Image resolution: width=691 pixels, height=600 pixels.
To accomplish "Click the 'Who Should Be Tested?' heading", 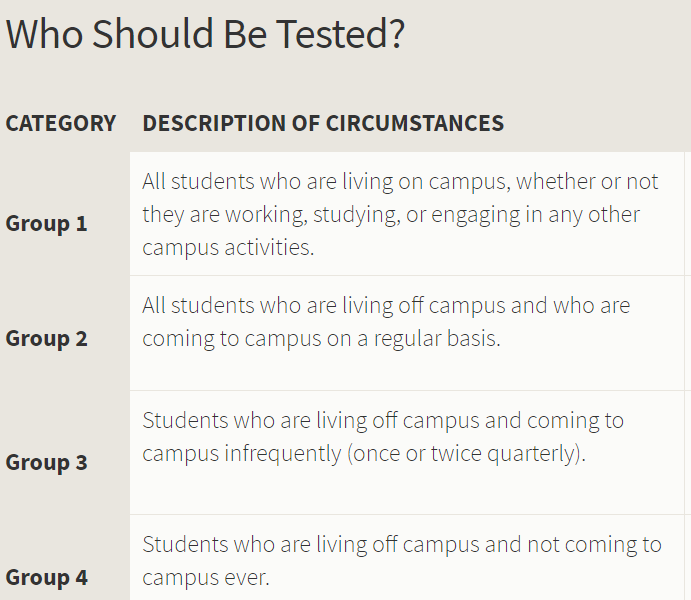I will click(205, 34).
